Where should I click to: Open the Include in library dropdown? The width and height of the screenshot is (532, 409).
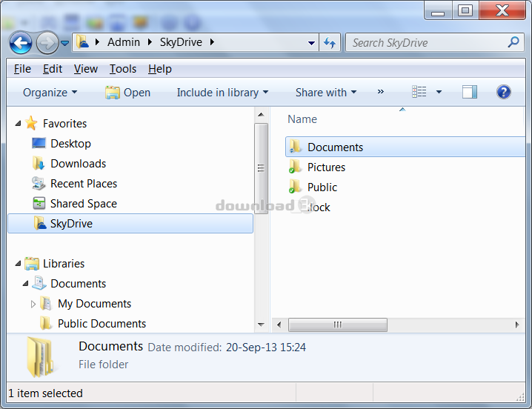coord(222,93)
